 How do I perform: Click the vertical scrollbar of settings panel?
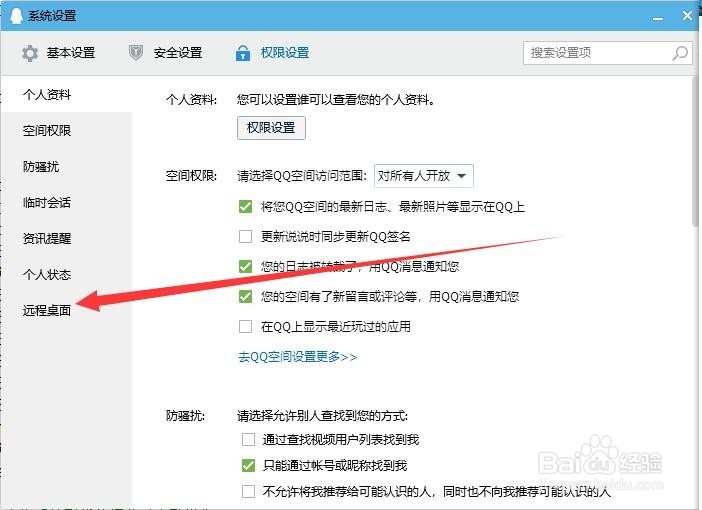point(696,152)
